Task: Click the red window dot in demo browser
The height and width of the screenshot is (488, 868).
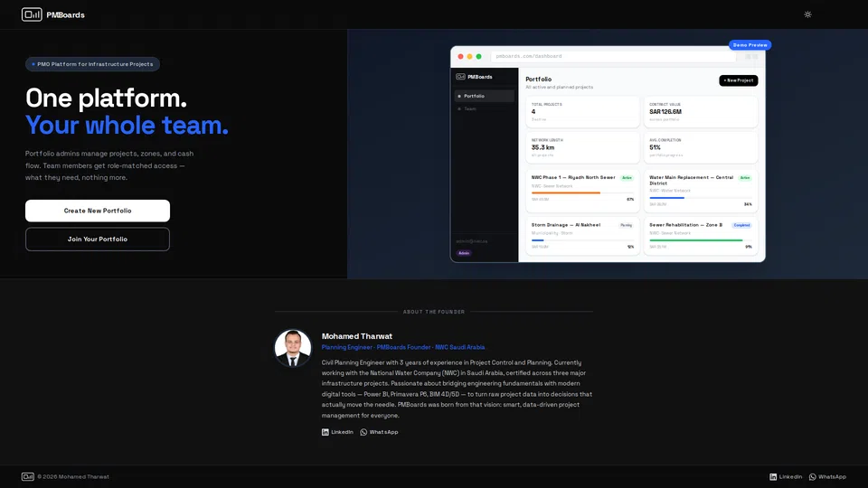Action: [460, 56]
